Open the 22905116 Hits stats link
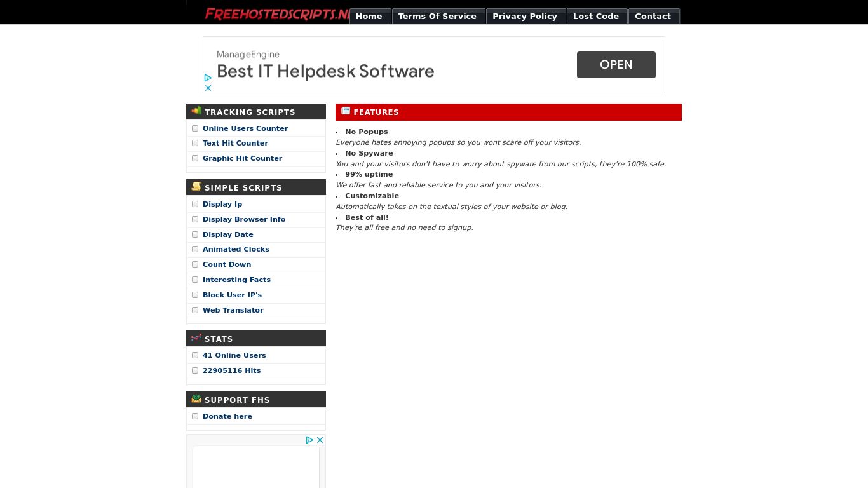Viewport: 868px width, 488px height. pos(231,370)
